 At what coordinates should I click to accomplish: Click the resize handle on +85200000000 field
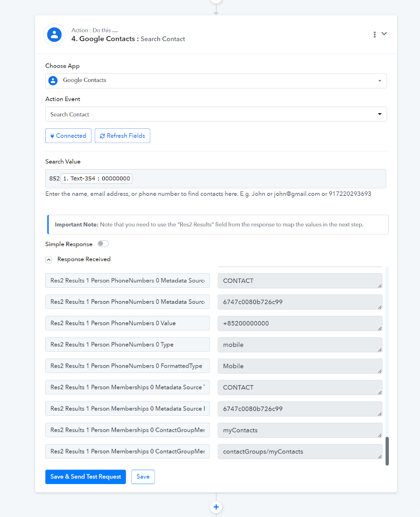[380, 328]
